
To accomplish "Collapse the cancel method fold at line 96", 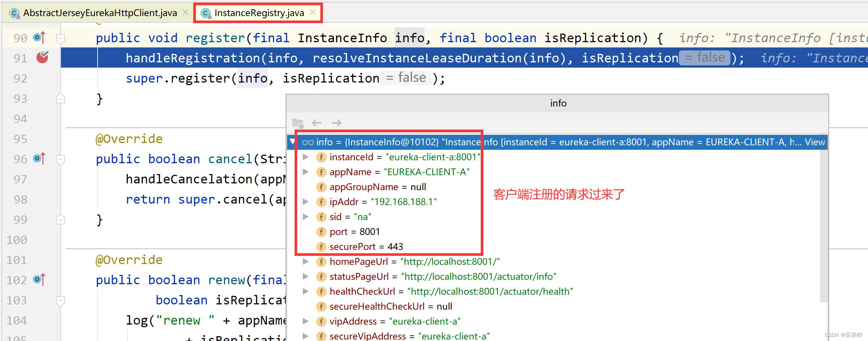I will pos(61,159).
